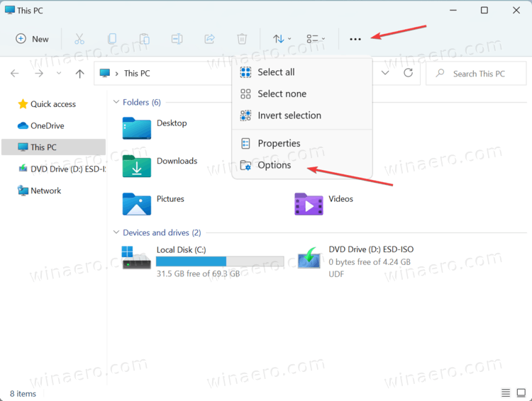Choose Invert selection from the menu
The width and height of the screenshot is (532, 401).
(x=302, y=115)
